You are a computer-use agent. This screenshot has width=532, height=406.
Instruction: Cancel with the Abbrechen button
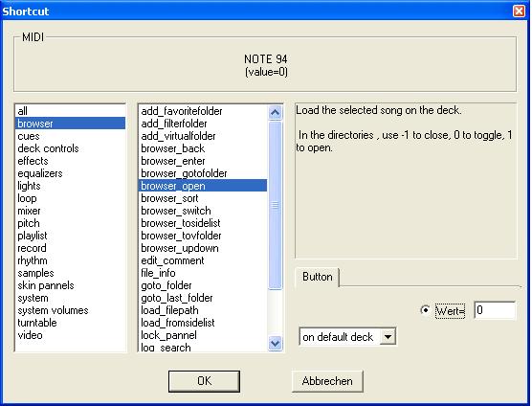327,381
